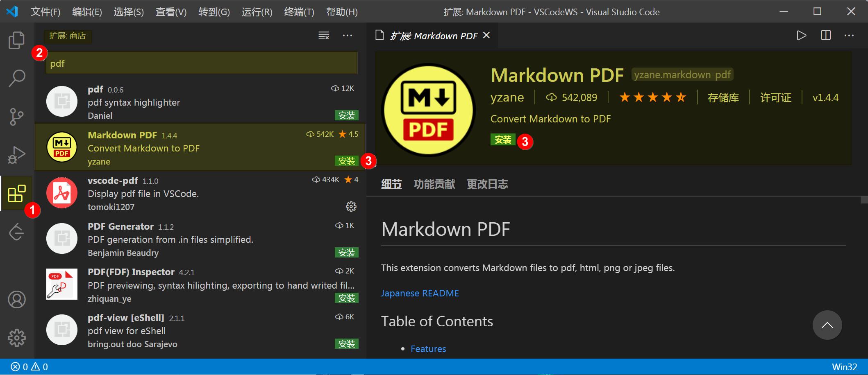Open the 运行(R) menu

click(x=257, y=12)
